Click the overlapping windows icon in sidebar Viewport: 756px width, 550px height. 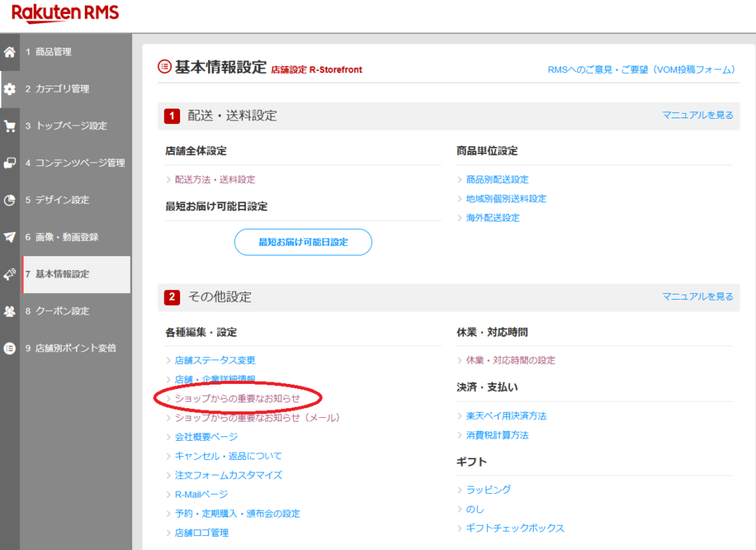(x=10, y=163)
